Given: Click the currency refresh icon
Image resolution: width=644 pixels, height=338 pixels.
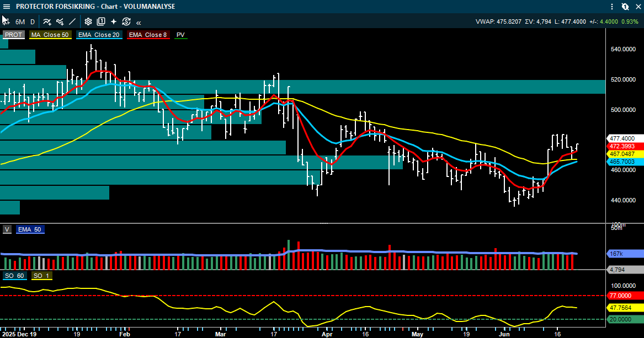Looking at the screenshot, I should [x=126, y=22].
